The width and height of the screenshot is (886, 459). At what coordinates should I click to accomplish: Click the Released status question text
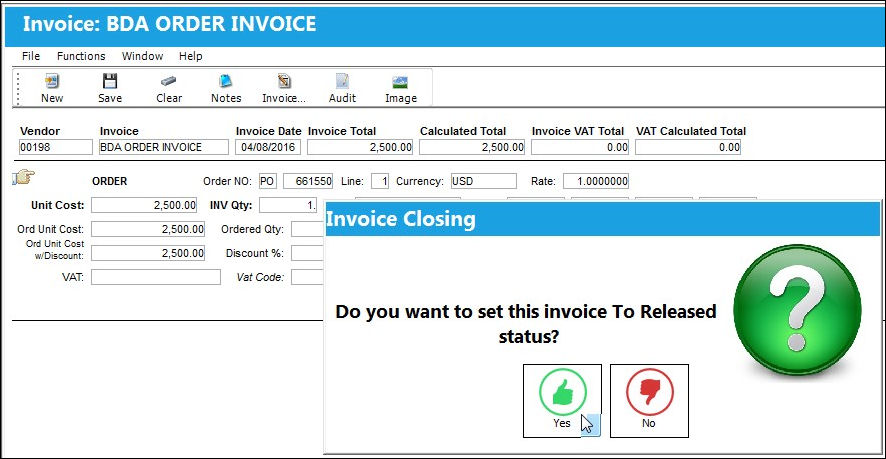coord(526,324)
